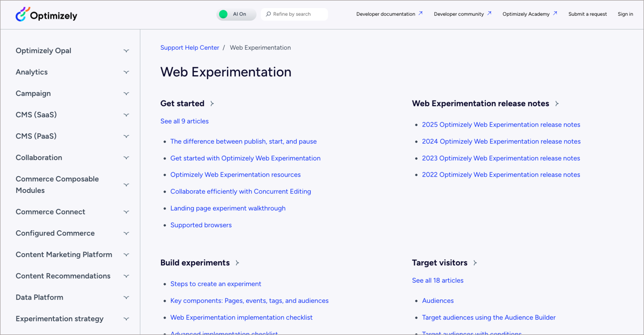This screenshot has width=644, height=335.
Task: Open Developer community external link arrow
Action: 489,13
